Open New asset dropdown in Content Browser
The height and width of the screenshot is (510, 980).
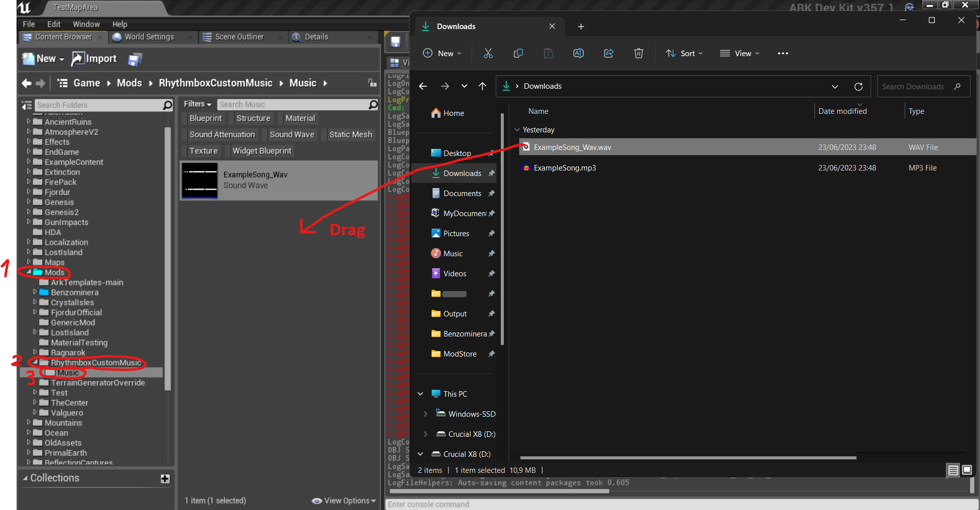point(43,59)
